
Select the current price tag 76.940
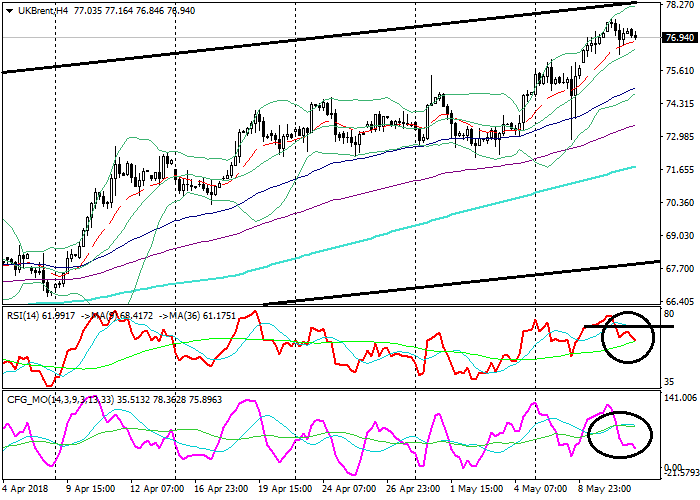[679, 37]
